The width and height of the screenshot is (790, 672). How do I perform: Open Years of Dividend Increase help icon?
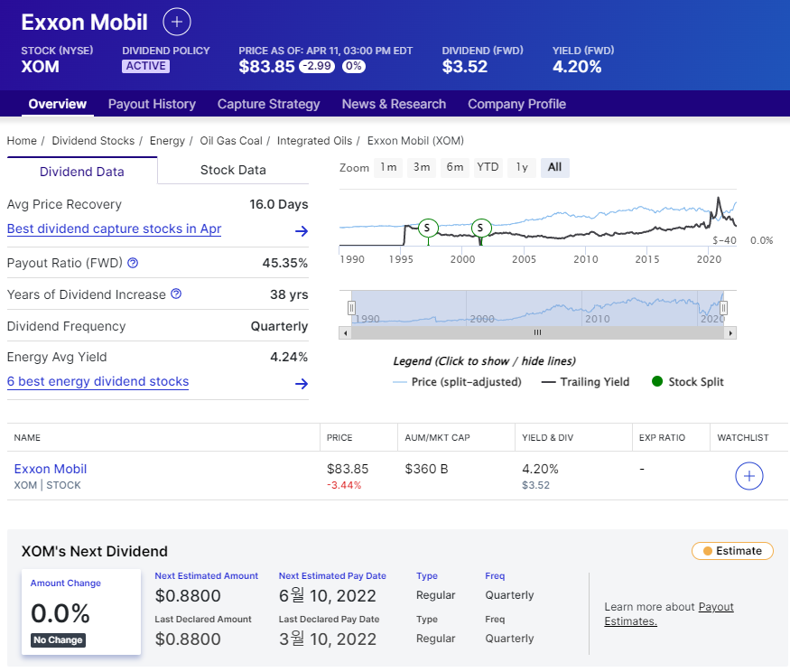pyautogui.click(x=176, y=294)
